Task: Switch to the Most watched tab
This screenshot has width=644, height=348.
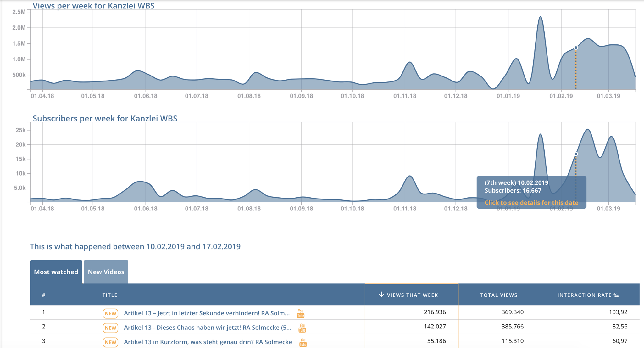Action: point(56,272)
